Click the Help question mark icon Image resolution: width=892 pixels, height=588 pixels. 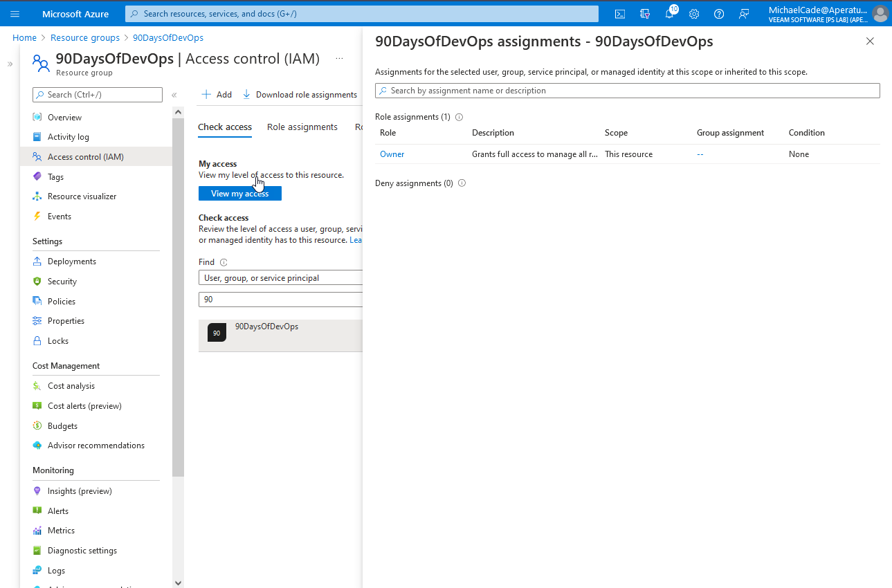coord(719,14)
